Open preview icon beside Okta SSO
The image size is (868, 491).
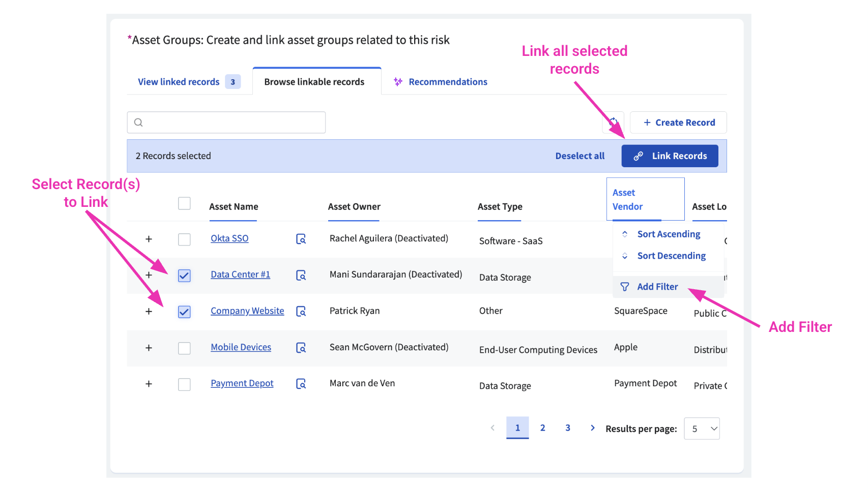301,239
